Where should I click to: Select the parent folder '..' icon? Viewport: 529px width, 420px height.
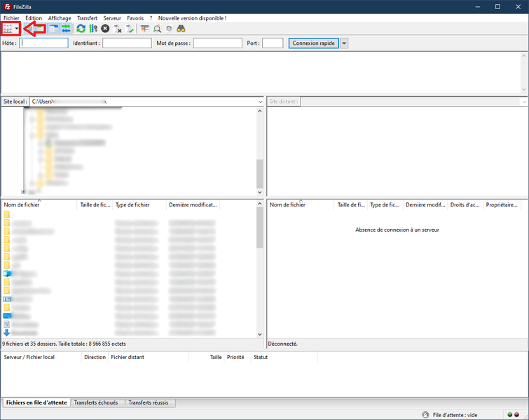tap(7, 214)
